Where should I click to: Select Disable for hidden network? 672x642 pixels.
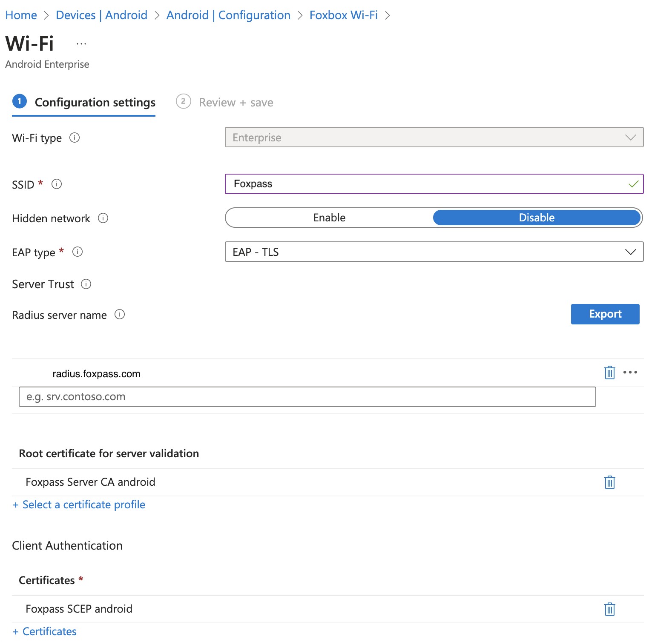(537, 218)
